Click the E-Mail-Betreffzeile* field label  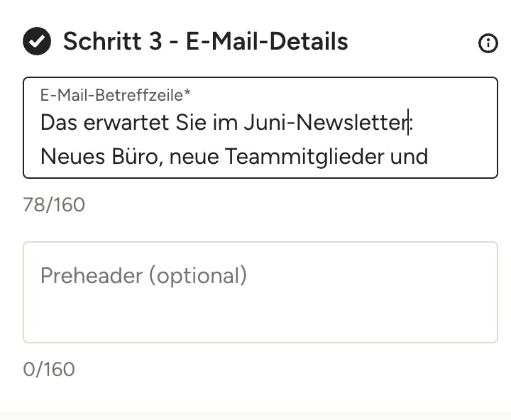click(x=115, y=95)
